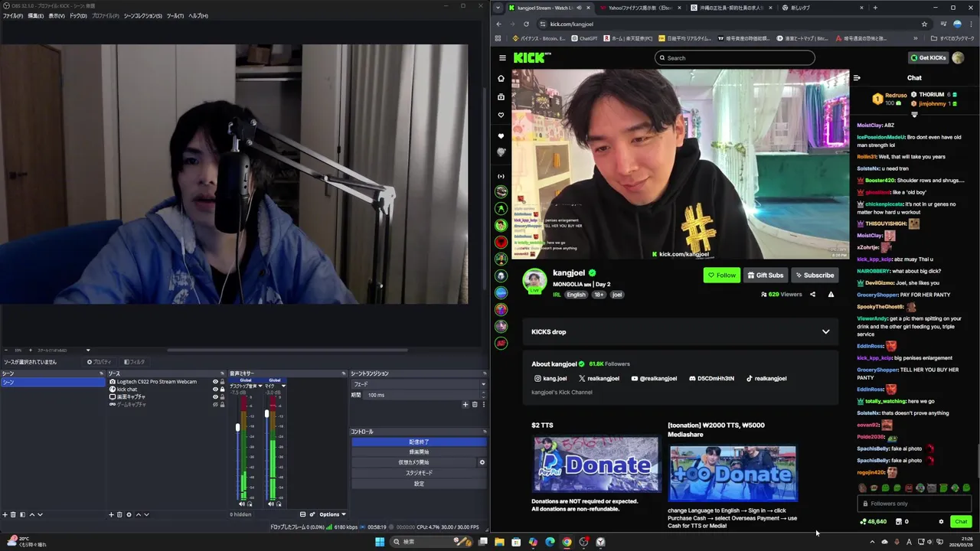Open Kick hamburger sidebar menu
This screenshot has height=551, width=980.
point(502,57)
